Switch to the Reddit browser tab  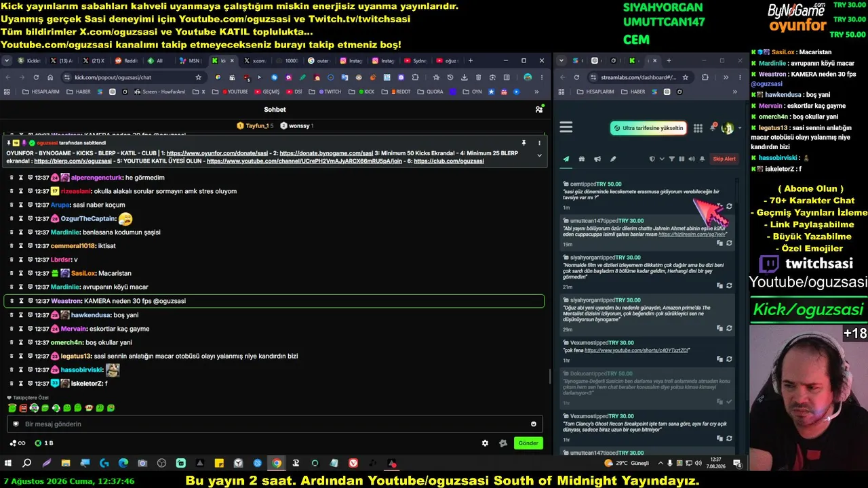[x=126, y=61]
